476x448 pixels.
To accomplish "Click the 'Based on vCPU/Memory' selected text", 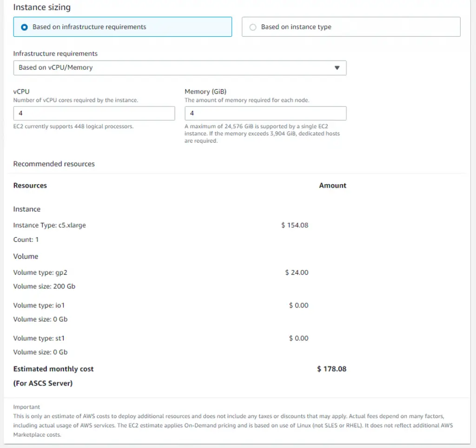I will tap(56, 67).
